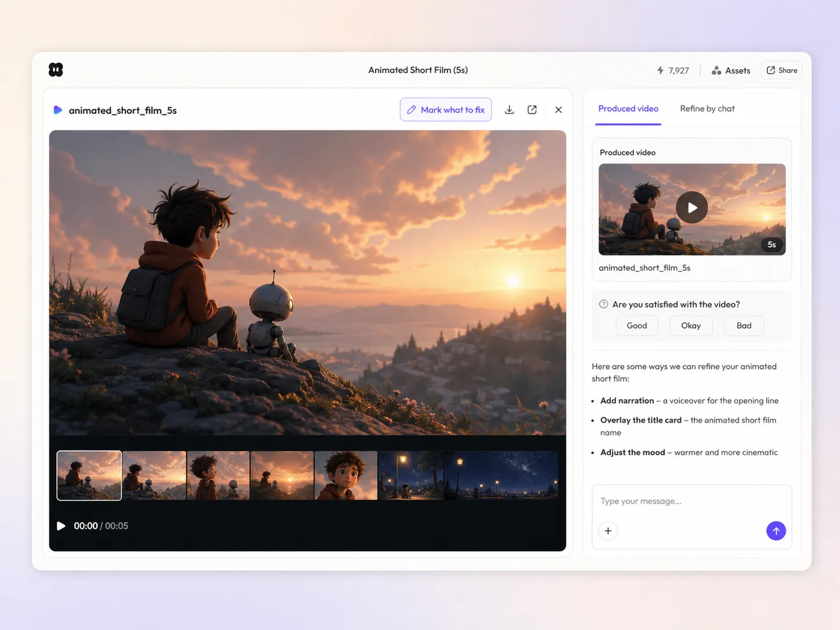Click the message input field
The image size is (840, 630).
691,501
